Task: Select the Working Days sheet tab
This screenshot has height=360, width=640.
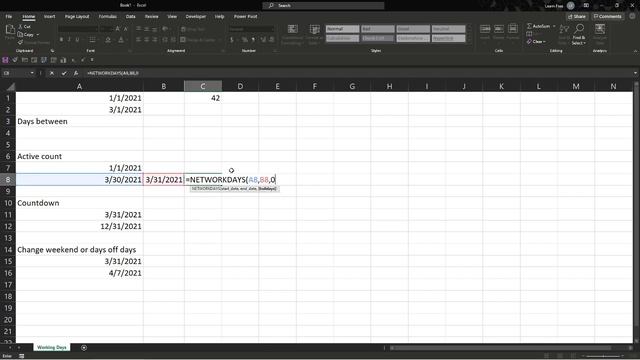Action: point(51,347)
